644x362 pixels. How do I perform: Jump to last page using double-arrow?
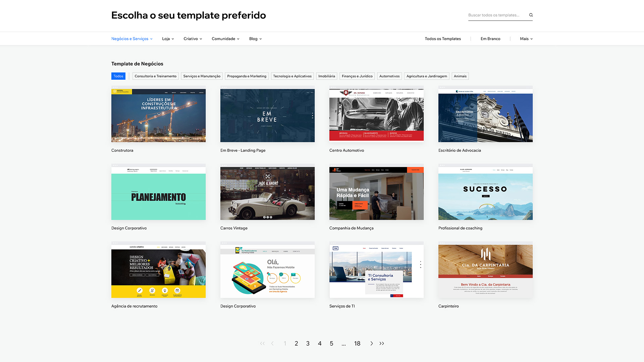382,343
